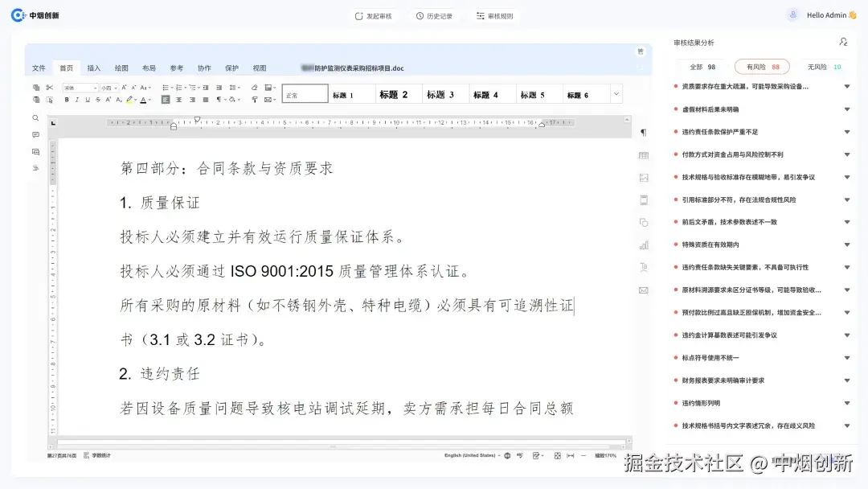868x489 pixels.
Task: Click the Format Painter icon
Action: click(50, 99)
